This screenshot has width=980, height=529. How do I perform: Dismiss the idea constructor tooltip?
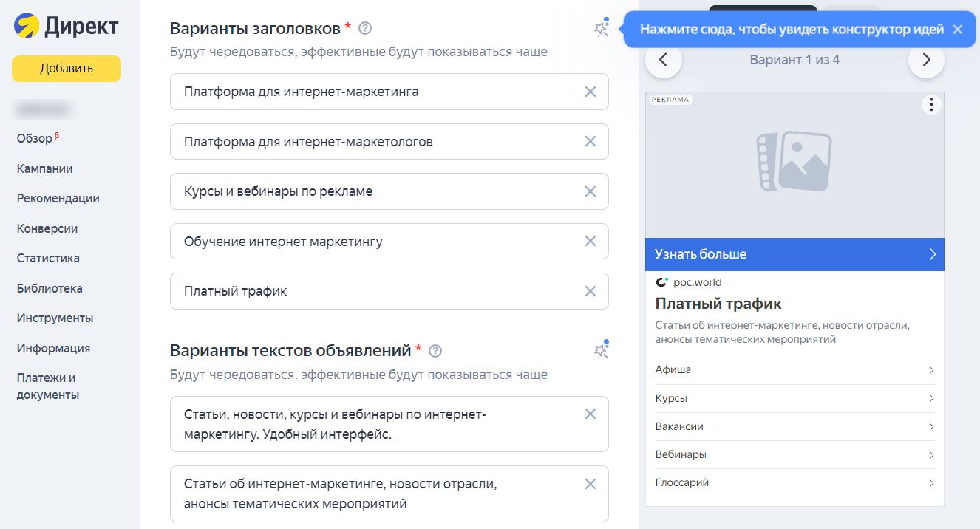[957, 30]
